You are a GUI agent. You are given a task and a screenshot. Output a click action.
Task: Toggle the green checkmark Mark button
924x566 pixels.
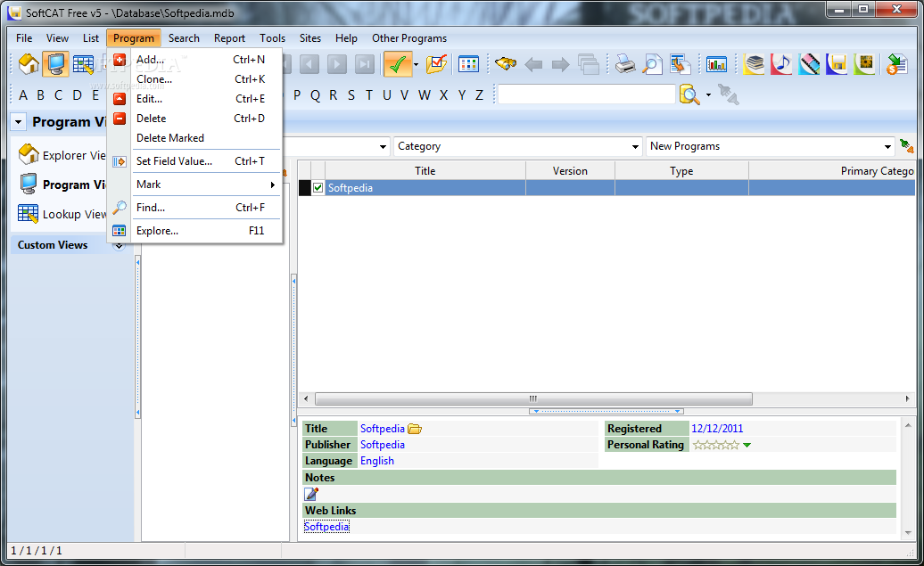coord(398,64)
